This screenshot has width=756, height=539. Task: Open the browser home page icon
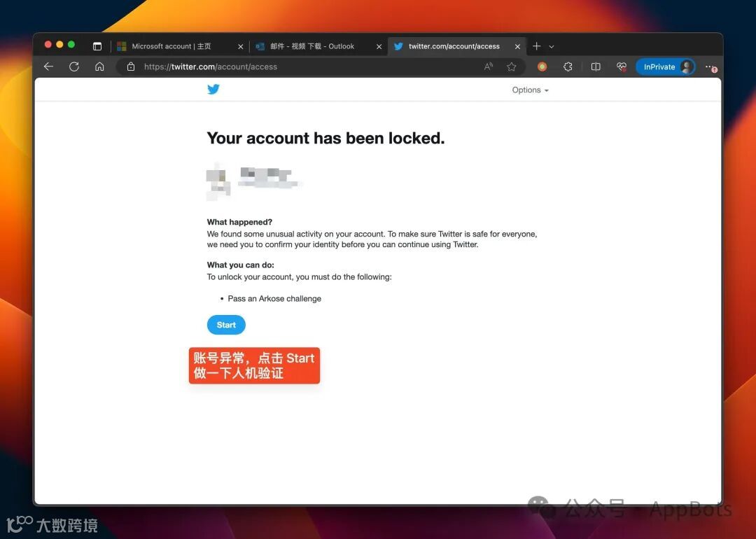pos(99,66)
